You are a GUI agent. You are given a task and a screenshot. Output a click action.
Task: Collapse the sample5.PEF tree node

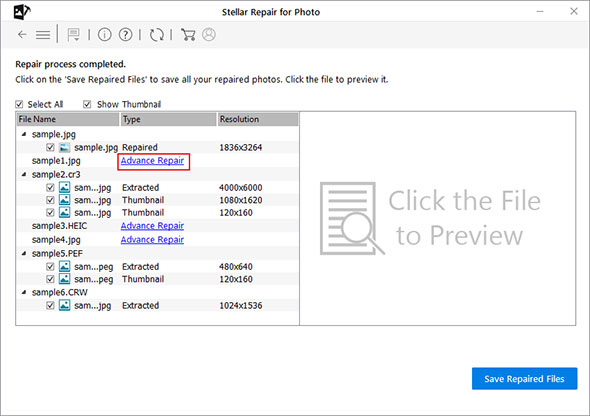(x=24, y=254)
